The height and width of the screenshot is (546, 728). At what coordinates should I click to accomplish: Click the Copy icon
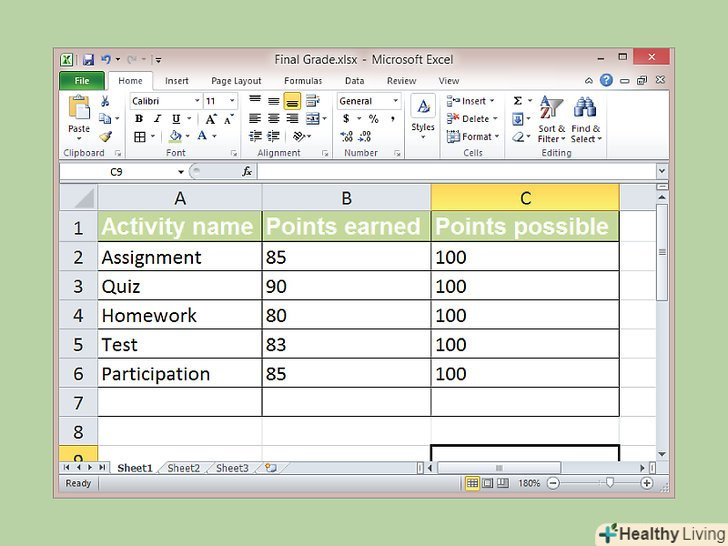[105, 119]
